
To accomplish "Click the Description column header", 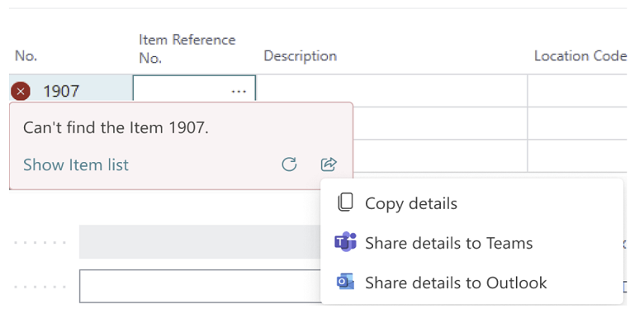I will click(x=301, y=56).
